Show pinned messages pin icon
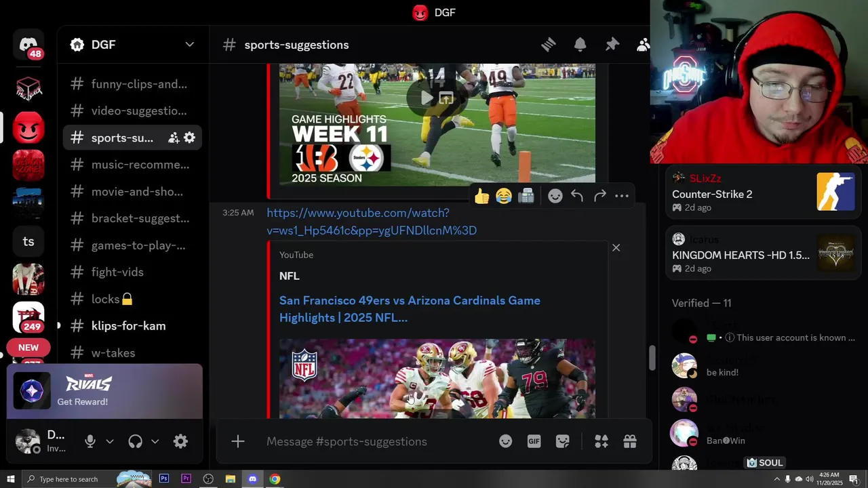Image resolution: width=868 pixels, height=488 pixels. click(x=612, y=45)
